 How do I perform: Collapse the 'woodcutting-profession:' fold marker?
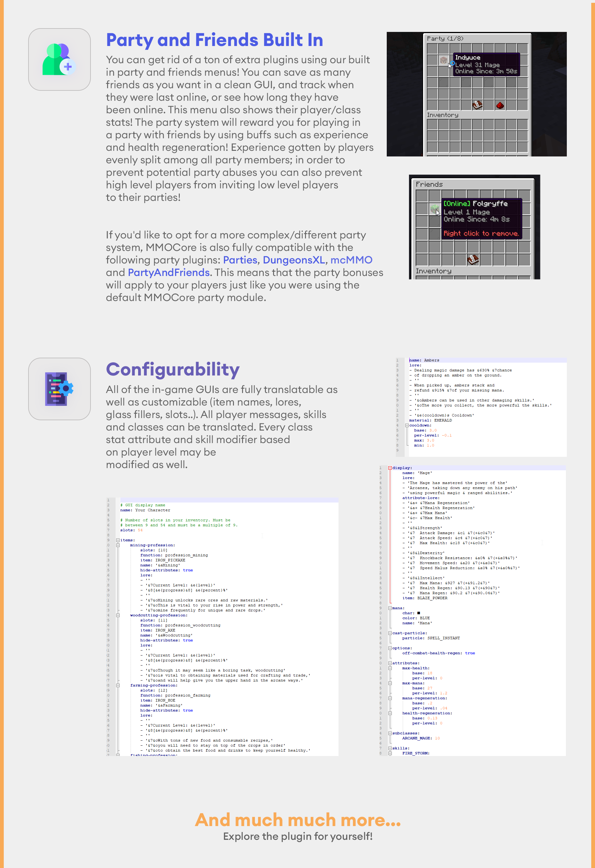pos(118,615)
